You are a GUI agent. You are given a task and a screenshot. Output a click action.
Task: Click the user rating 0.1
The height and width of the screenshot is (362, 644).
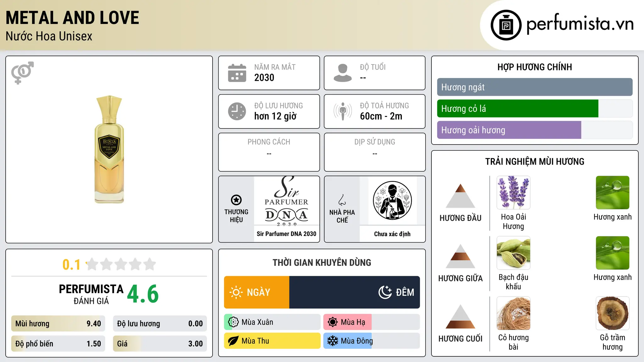pos(71,265)
